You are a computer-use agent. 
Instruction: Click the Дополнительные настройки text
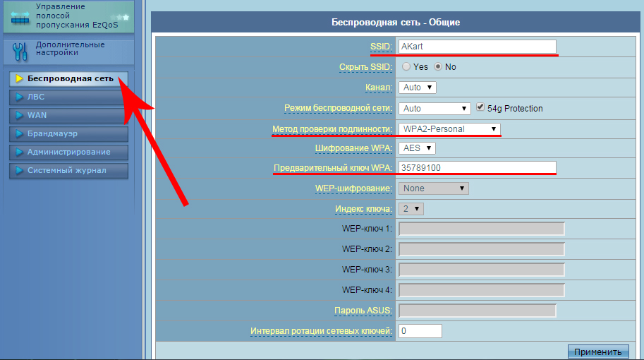click(71, 49)
